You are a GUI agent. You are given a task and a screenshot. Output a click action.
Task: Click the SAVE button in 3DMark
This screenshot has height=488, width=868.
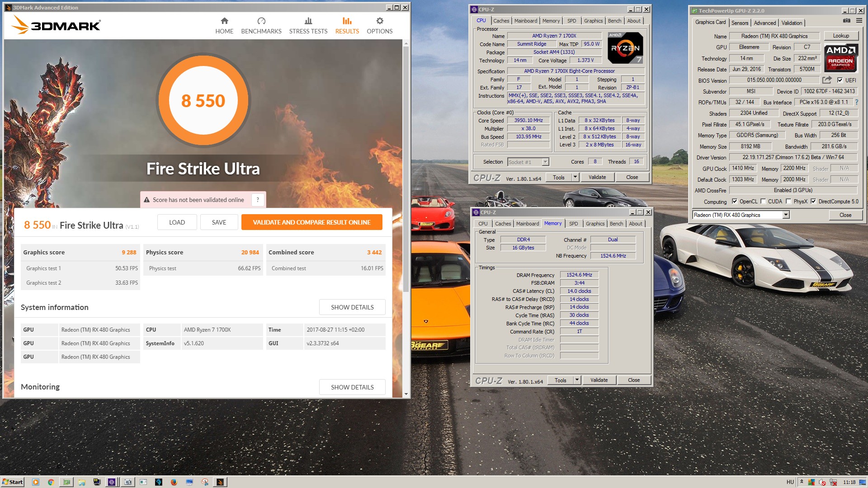click(x=219, y=222)
